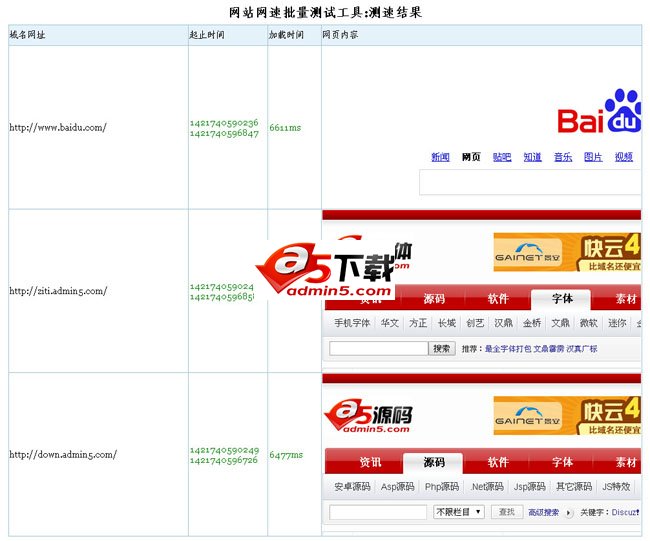Click the Baidu search input box
The width and height of the screenshot is (650, 541).
click(530, 182)
